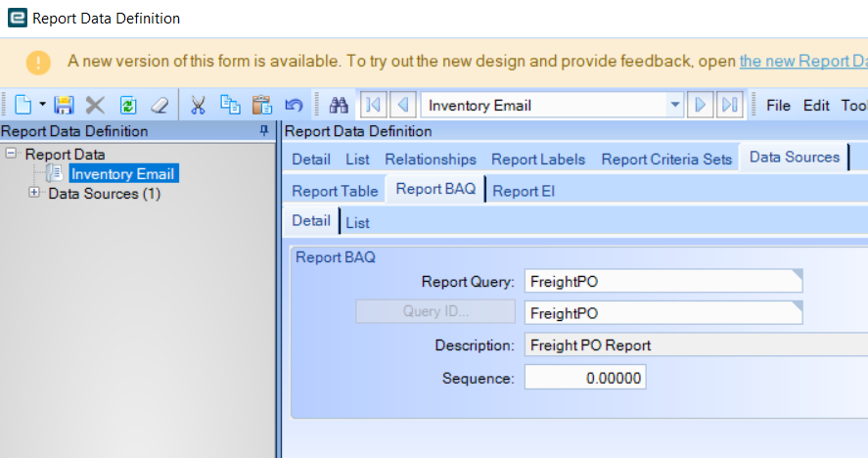
Task: Save the report with the floppy disk icon
Action: pos(64,105)
